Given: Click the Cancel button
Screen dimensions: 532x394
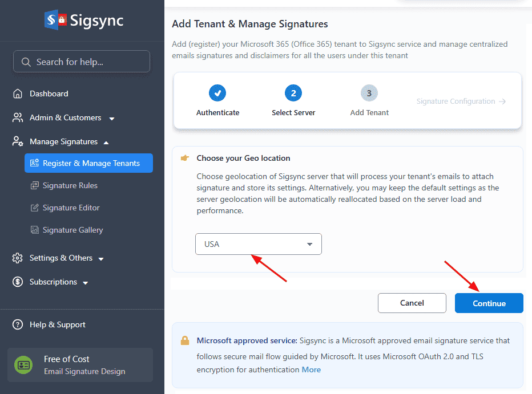Looking at the screenshot, I should tap(412, 303).
